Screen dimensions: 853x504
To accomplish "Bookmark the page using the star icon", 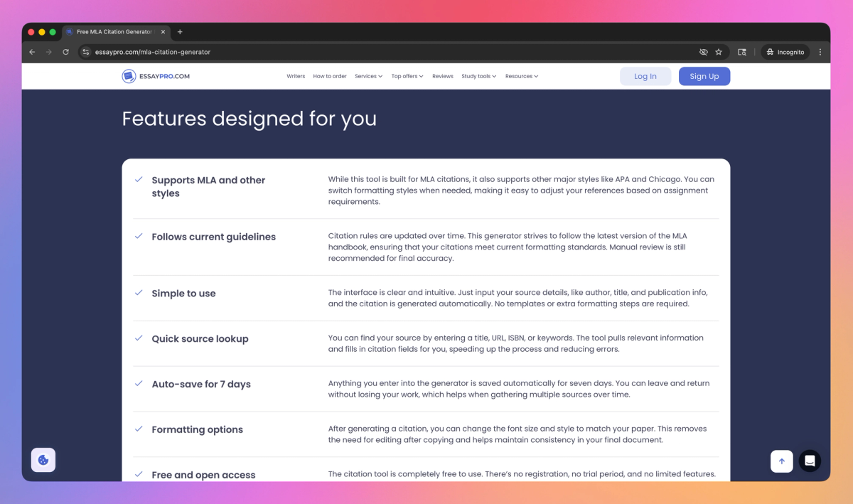I will tap(718, 51).
